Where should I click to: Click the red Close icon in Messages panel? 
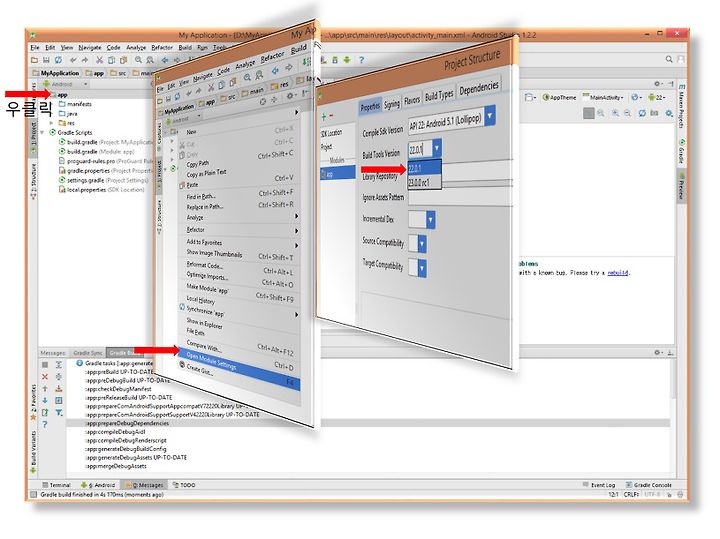[x=45, y=376]
